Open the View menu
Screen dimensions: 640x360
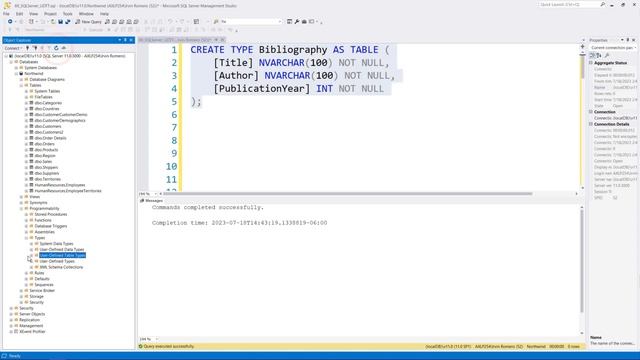[33, 14]
